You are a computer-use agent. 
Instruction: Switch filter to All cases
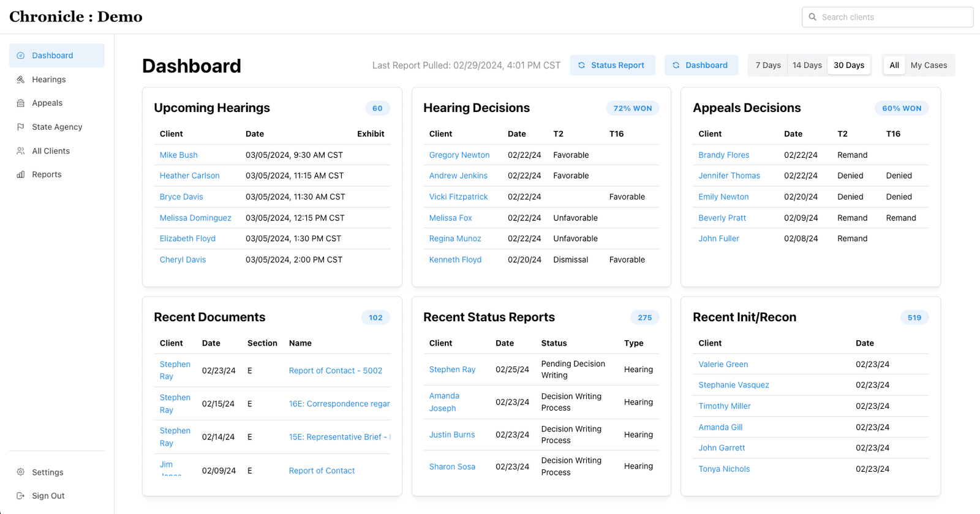point(894,65)
